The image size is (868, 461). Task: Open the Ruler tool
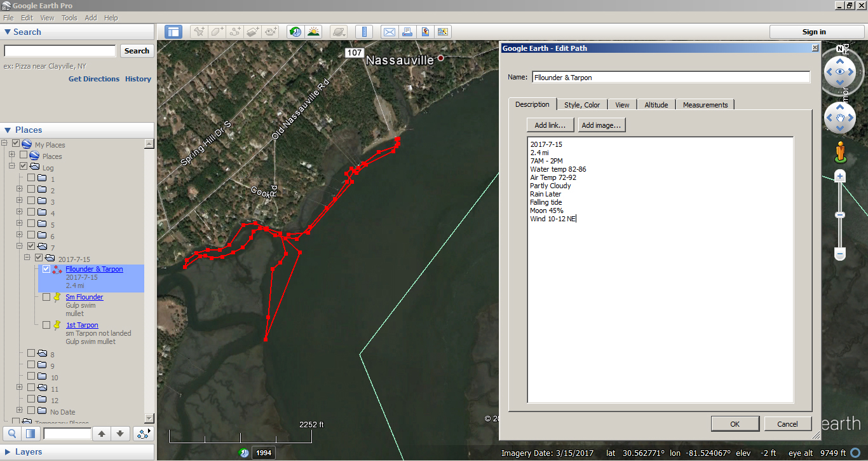coord(364,32)
